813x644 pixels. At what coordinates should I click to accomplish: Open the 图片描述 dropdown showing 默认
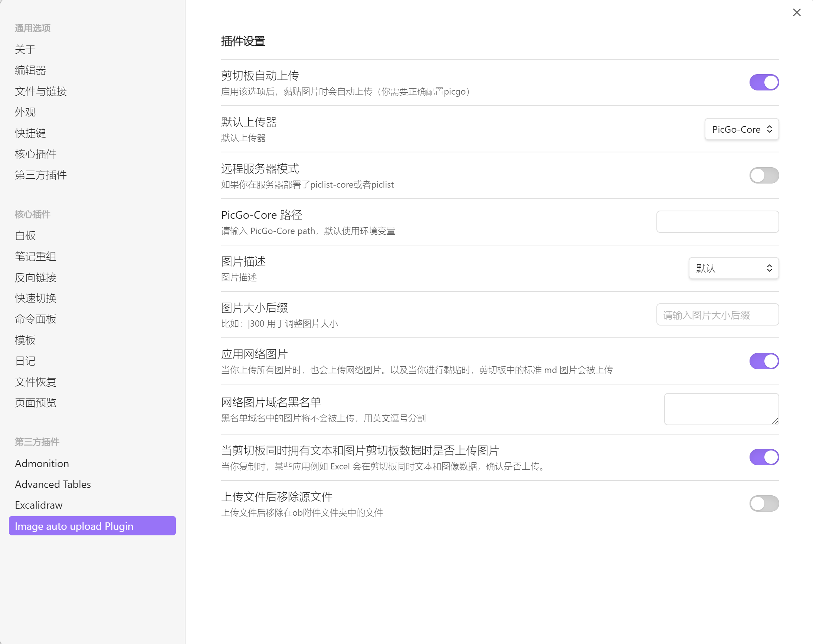tap(734, 268)
